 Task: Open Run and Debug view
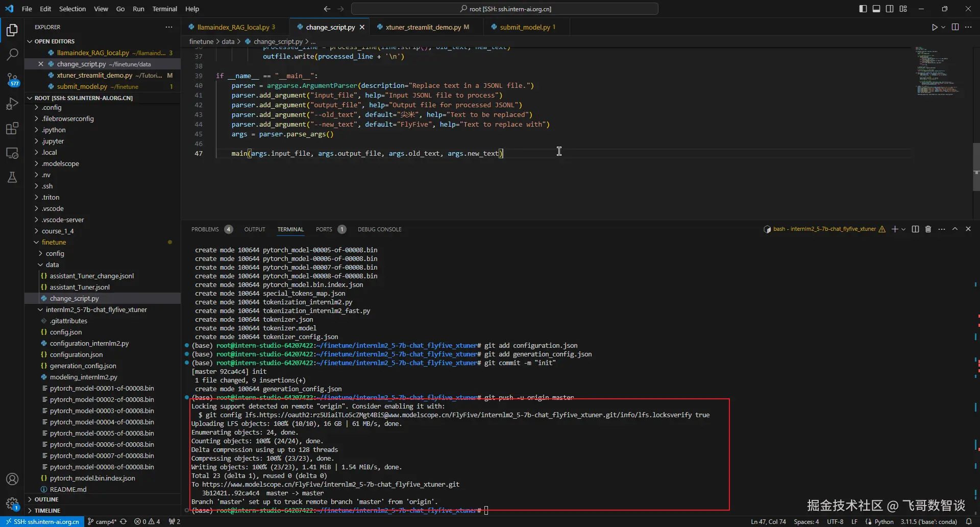pos(12,104)
